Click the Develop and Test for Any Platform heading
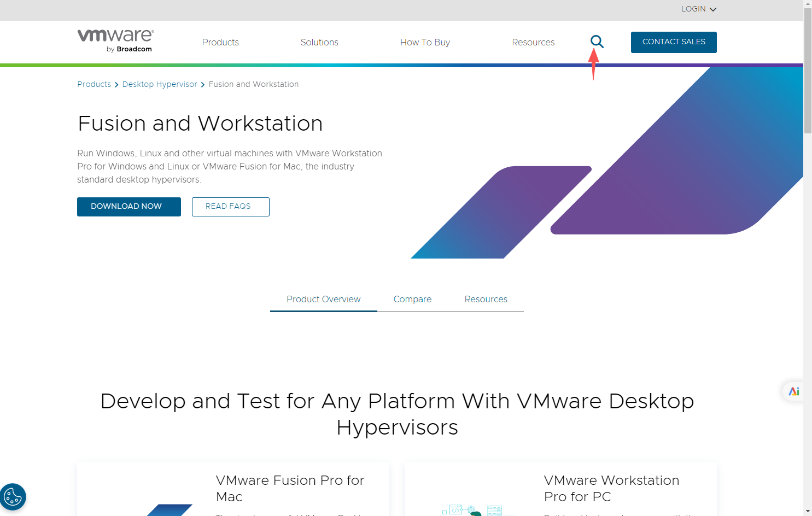The width and height of the screenshot is (812, 516). (x=397, y=414)
